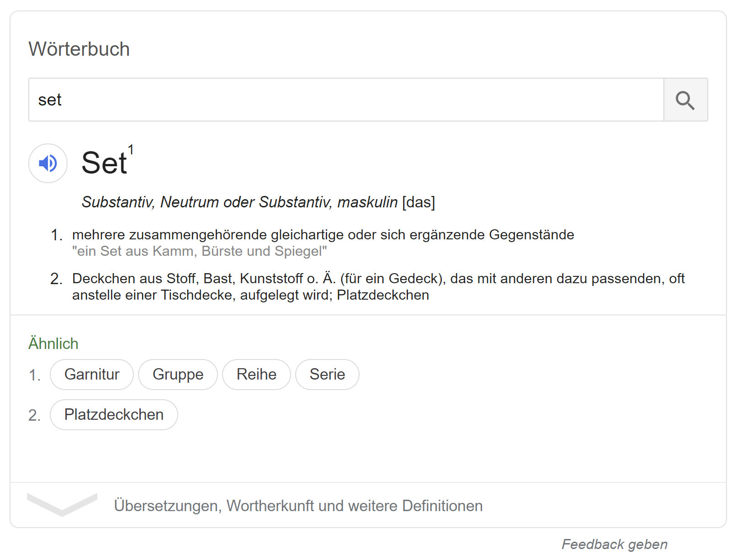The width and height of the screenshot is (737, 560).
Task: Open Feedback geben
Action: coord(615,544)
